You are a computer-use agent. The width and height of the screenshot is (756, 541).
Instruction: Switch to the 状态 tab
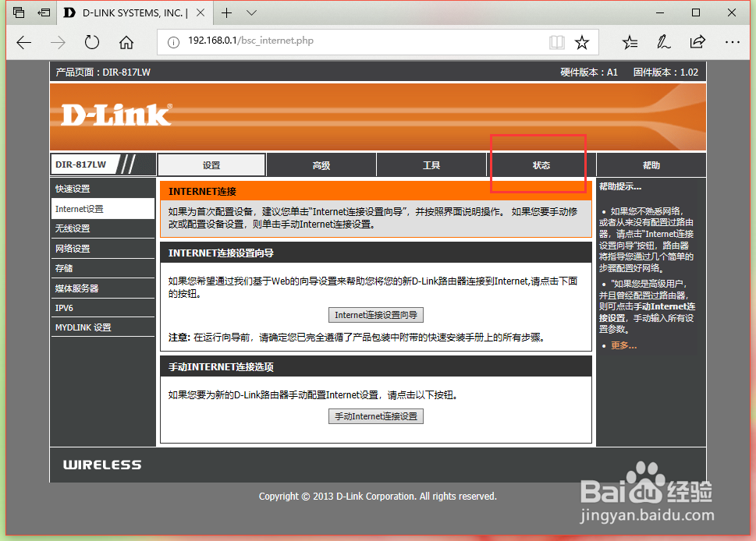[541, 165]
